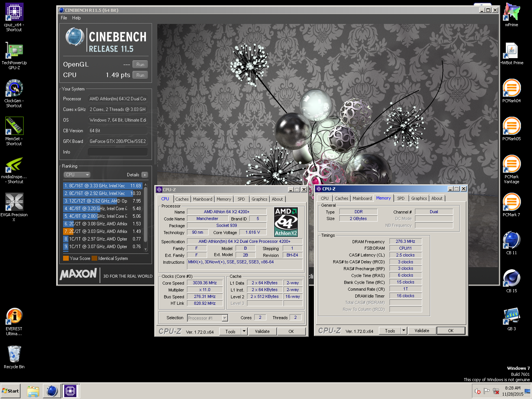Image resolution: width=532 pixels, height=399 pixels.
Task: Switch to Caches tab in left CPU-Z
Action: click(182, 199)
